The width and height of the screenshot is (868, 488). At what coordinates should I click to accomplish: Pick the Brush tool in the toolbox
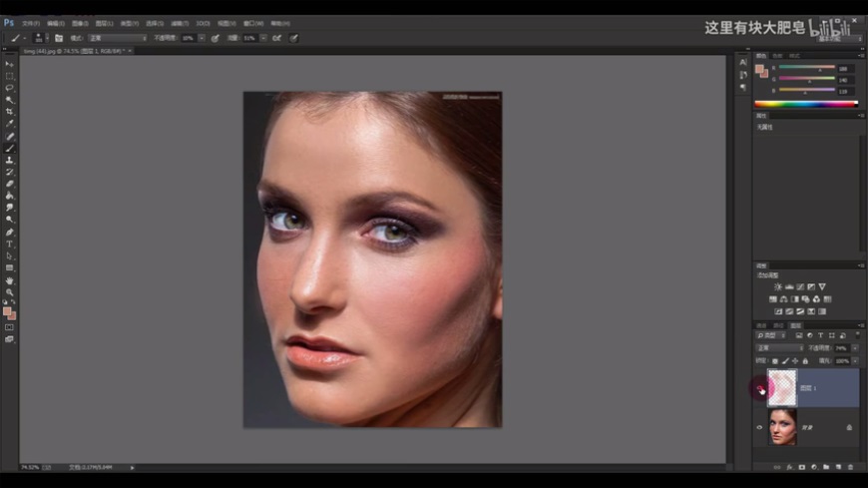tap(10, 148)
